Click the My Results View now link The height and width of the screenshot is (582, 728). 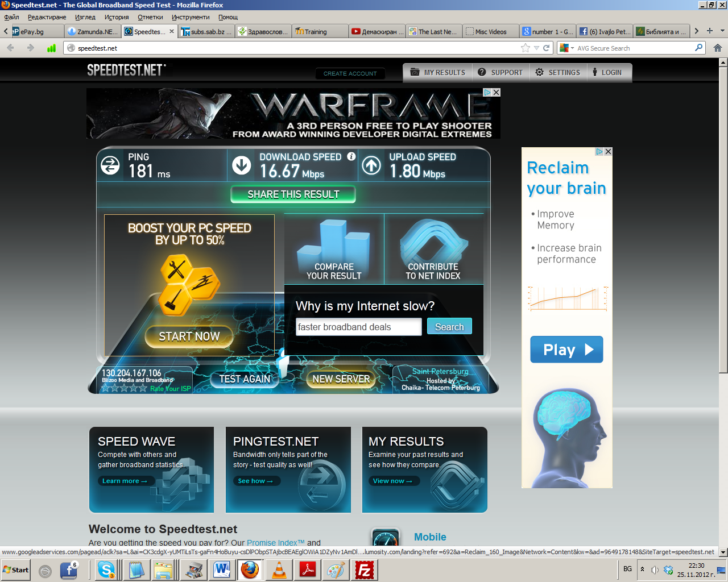coord(394,481)
